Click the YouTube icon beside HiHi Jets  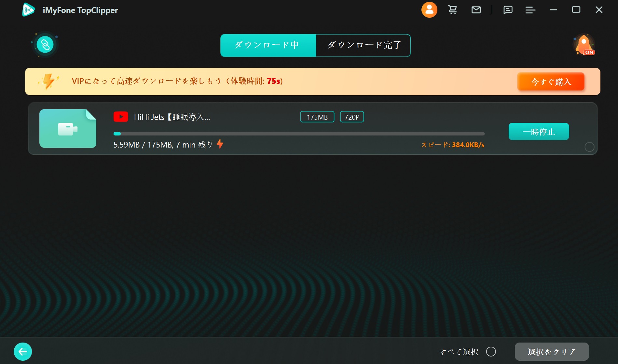pos(121,117)
